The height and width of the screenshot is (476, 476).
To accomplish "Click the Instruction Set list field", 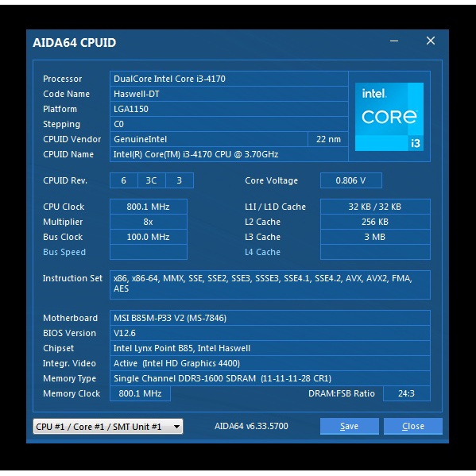I will click(x=270, y=284).
